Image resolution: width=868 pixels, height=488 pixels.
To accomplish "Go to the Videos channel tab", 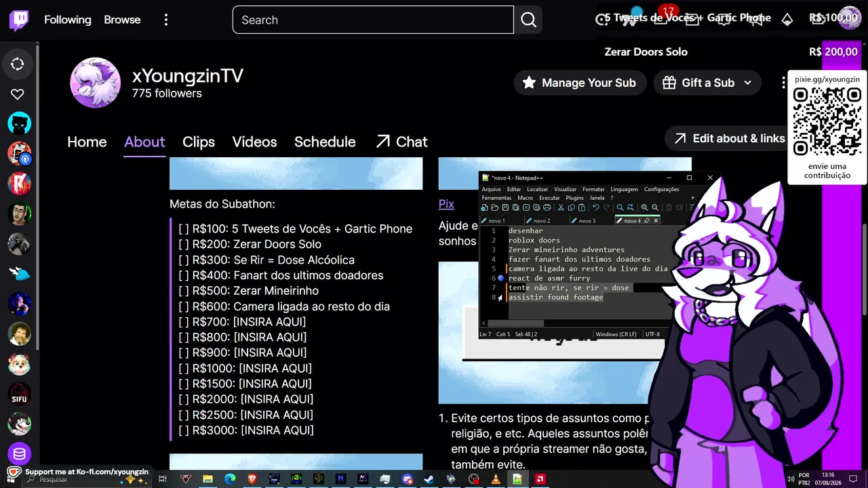I will tap(254, 142).
